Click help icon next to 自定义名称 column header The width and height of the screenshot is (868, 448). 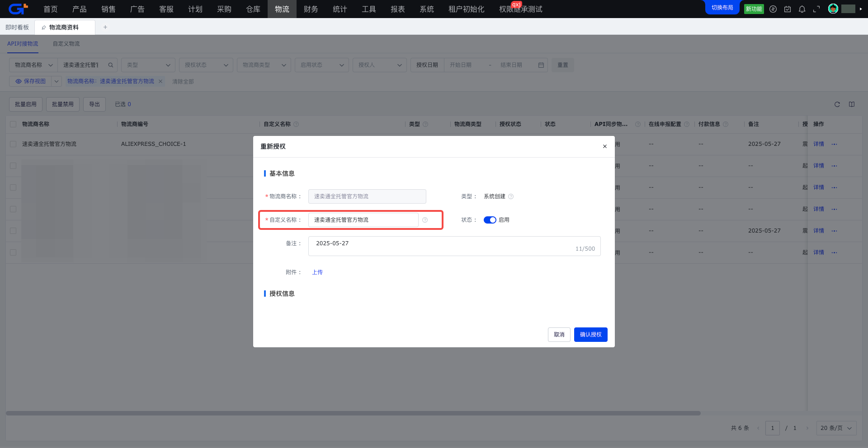click(x=296, y=124)
